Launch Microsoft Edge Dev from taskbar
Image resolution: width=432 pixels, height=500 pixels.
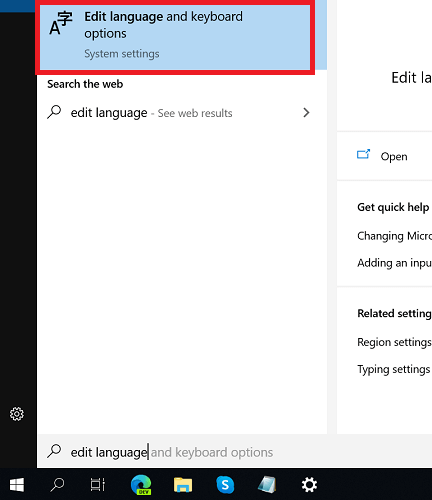141,485
